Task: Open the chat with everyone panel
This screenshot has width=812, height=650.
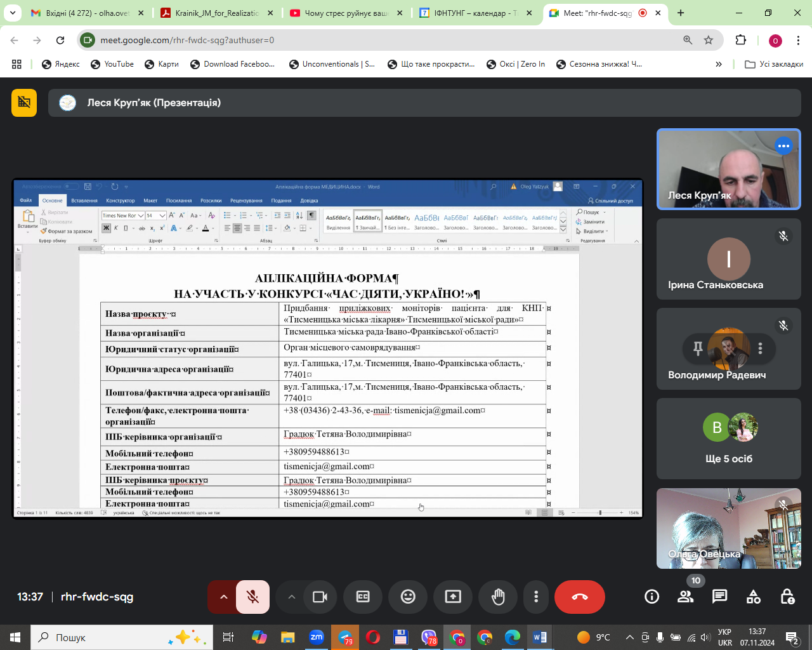Action: pos(719,597)
